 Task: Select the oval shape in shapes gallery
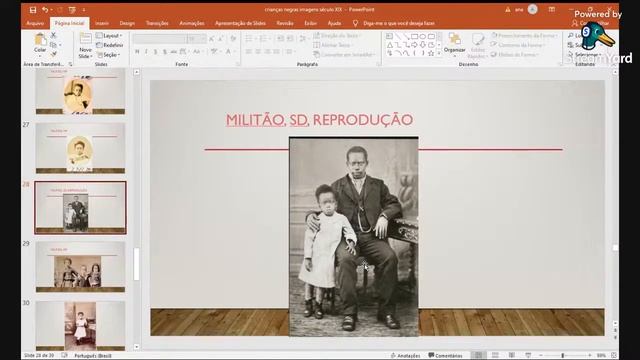click(423, 36)
